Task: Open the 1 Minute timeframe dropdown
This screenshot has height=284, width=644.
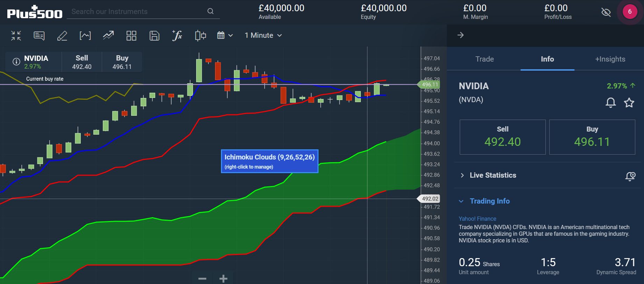Action: 263,35
